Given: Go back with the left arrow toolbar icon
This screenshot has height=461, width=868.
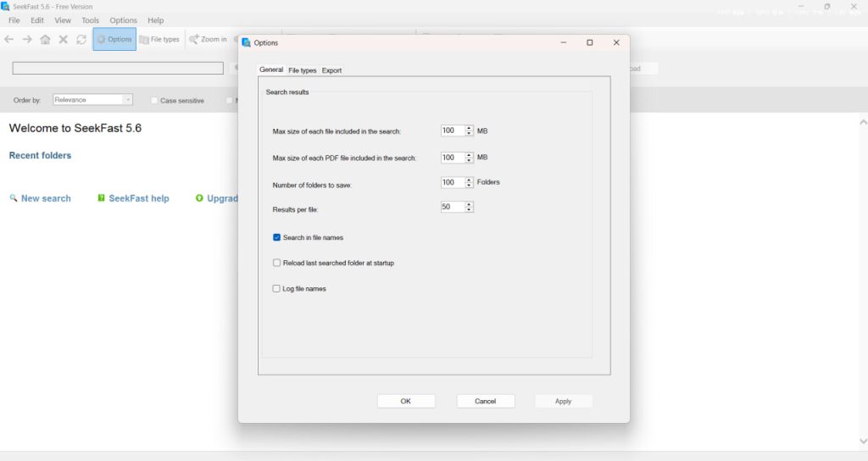Looking at the screenshot, I should [8, 39].
